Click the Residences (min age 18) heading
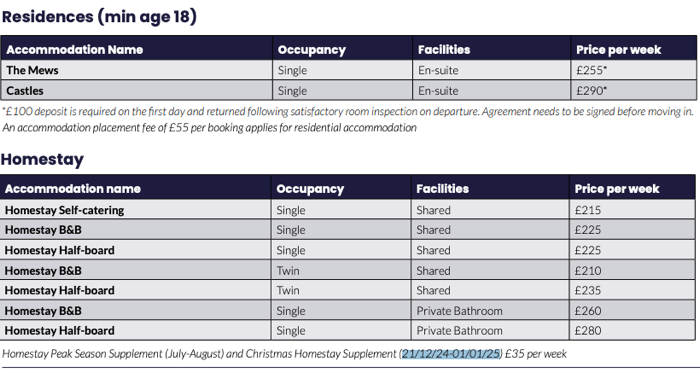 [x=99, y=17]
